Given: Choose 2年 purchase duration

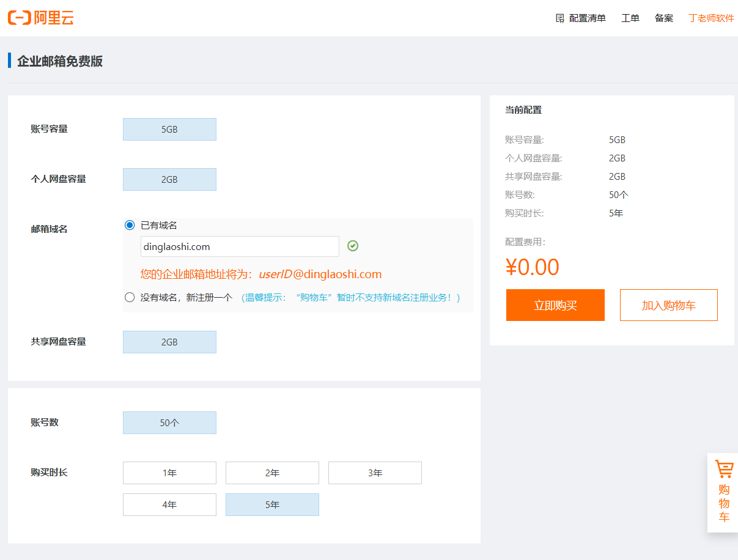Looking at the screenshot, I should [272, 473].
